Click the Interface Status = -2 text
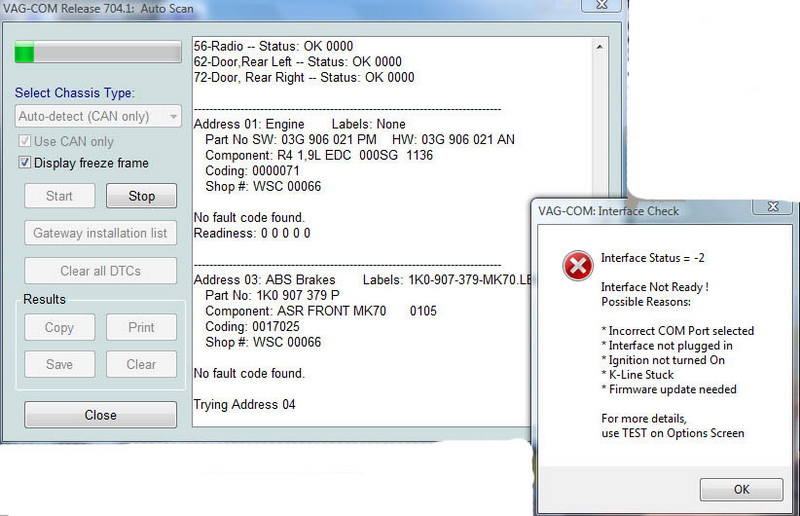The height and width of the screenshot is (516, 800). (653, 258)
